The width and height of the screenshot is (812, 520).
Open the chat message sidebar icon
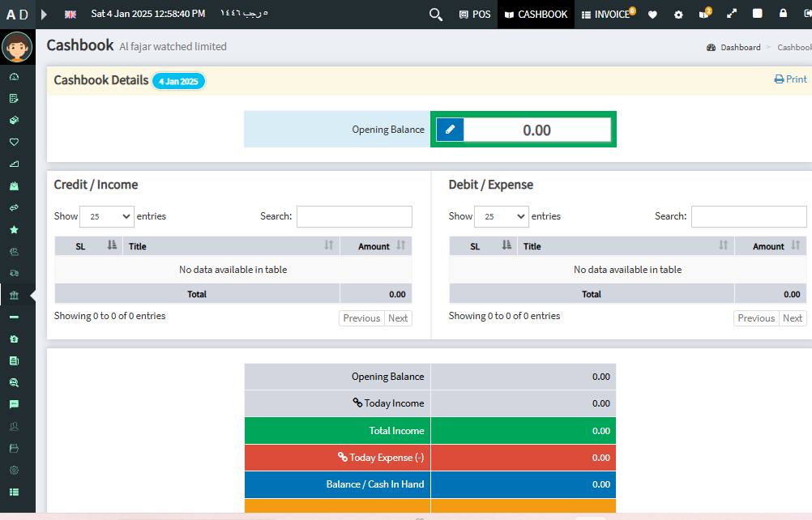pos(14,404)
